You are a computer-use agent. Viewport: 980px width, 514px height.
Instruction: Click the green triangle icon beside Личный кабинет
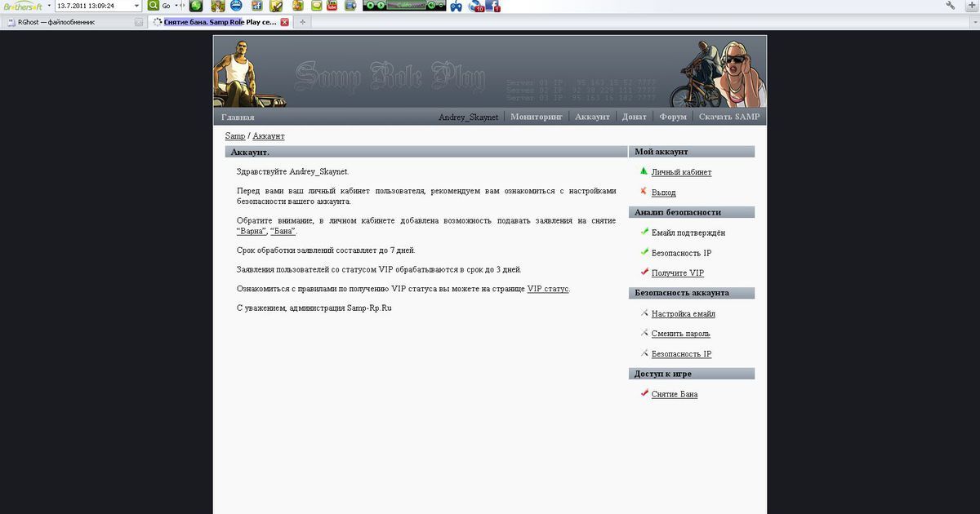644,171
